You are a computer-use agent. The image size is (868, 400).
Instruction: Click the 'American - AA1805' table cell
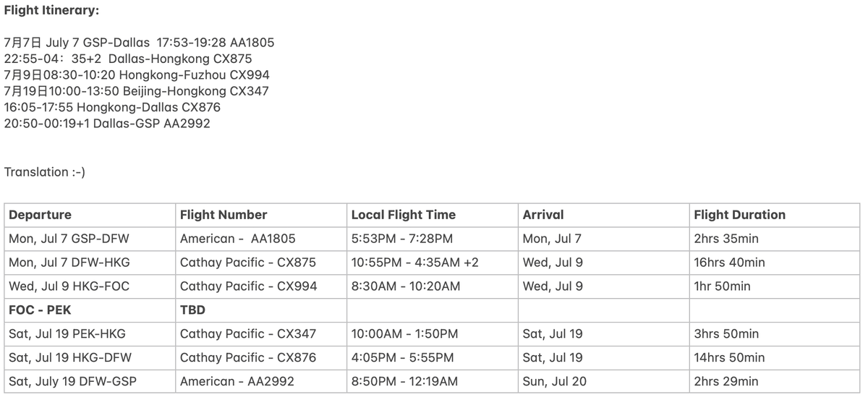[x=238, y=239]
